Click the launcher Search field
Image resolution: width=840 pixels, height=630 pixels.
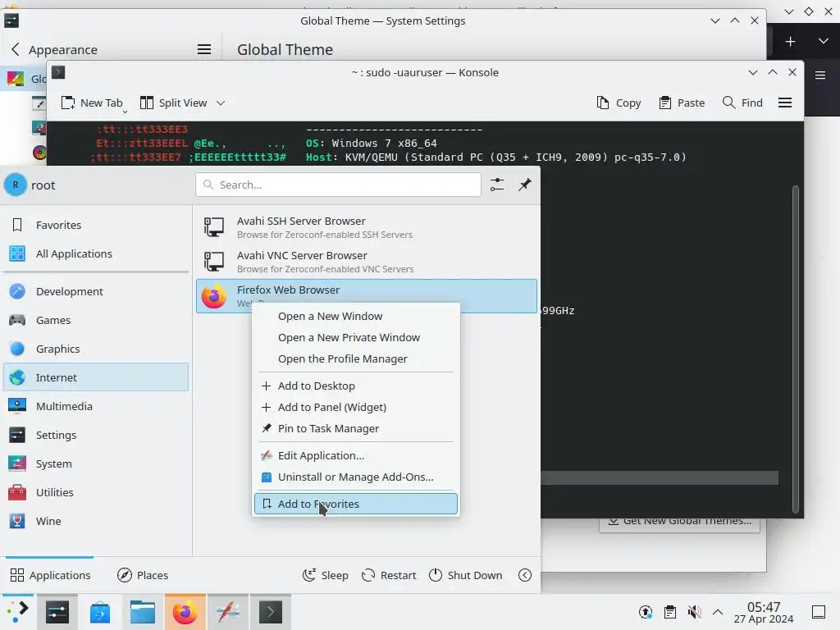[338, 185]
